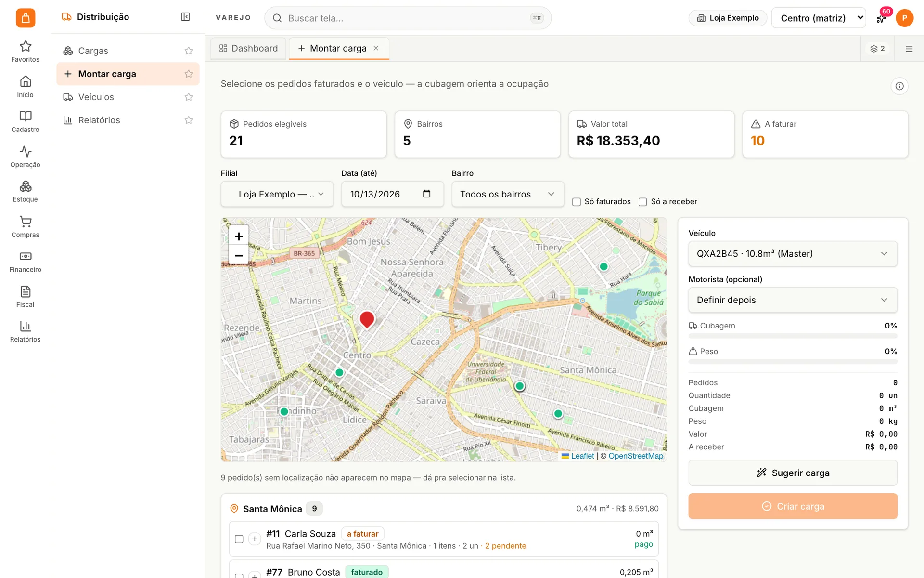This screenshot has height=578, width=924.
Task: Go to Início in the sidebar
Action: click(25, 87)
